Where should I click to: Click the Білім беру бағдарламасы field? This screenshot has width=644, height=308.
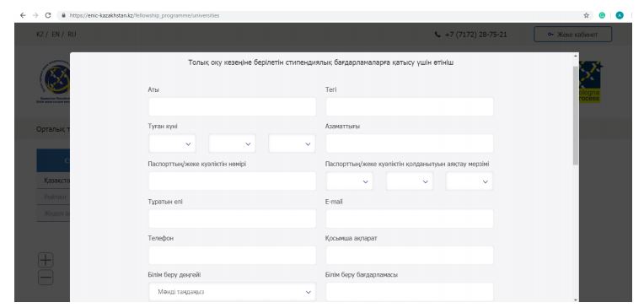point(410,292)
